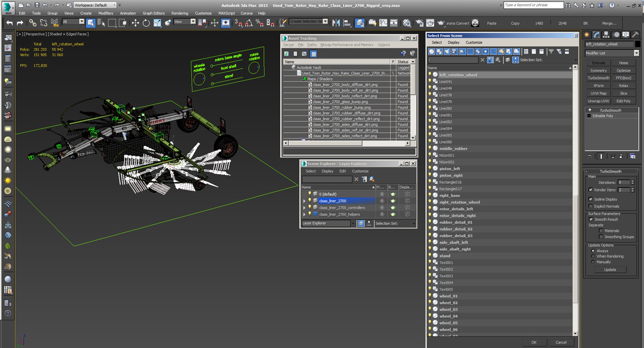Toggle the Isoline Display checkbox

(591, 199)
